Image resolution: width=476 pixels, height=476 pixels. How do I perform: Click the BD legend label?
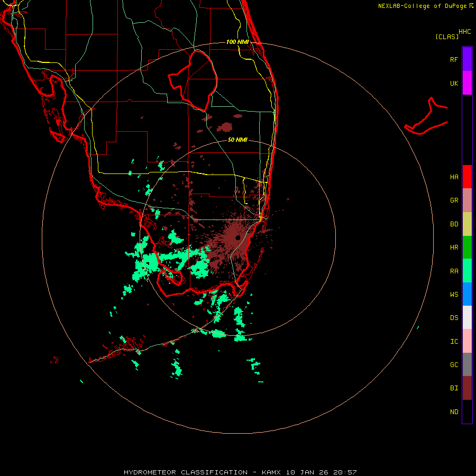coord(454,224)
